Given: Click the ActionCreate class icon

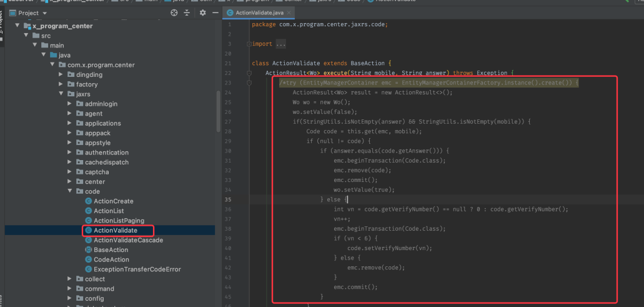Looking at the screenshot, I should pyautogui.click(x=88, y=201).
